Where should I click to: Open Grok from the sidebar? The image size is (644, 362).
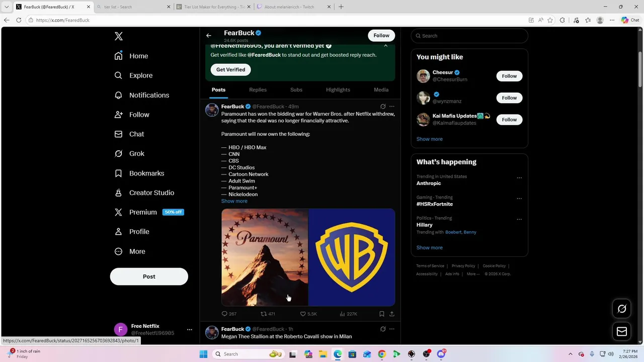click(x=129, y=154)
